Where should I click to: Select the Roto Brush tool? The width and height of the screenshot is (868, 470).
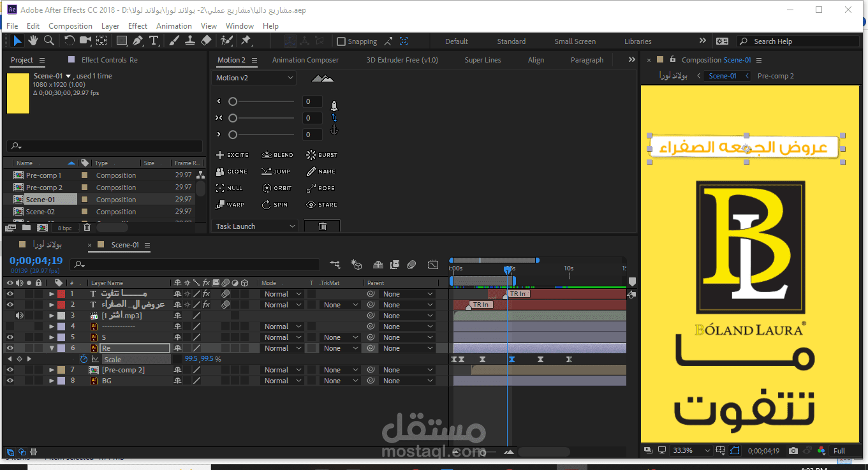(226, 41)
